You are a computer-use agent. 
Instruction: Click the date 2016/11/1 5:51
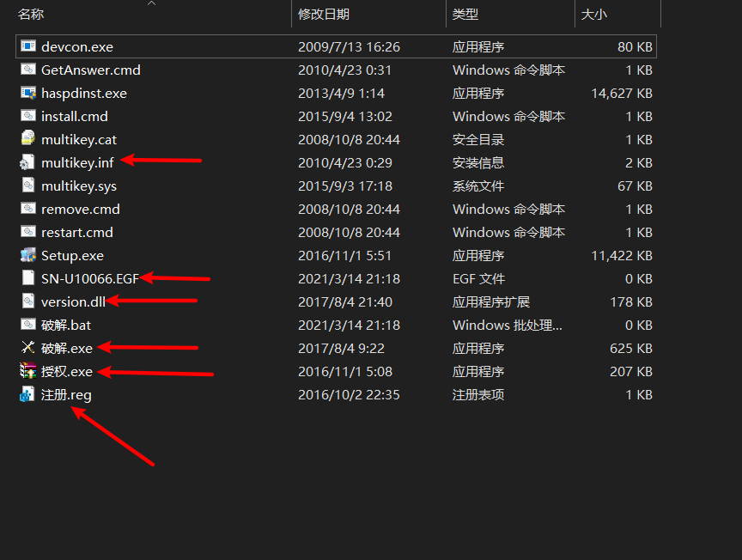[344, 256]
